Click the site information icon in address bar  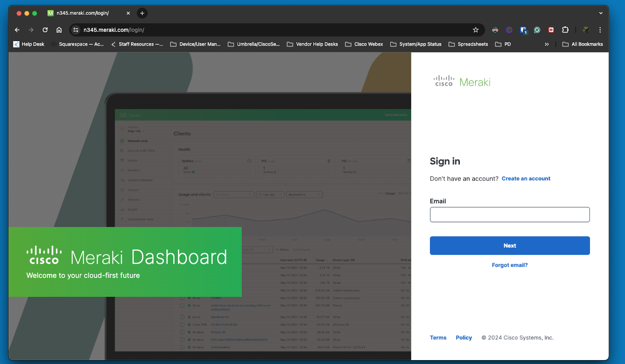(76, 30)
